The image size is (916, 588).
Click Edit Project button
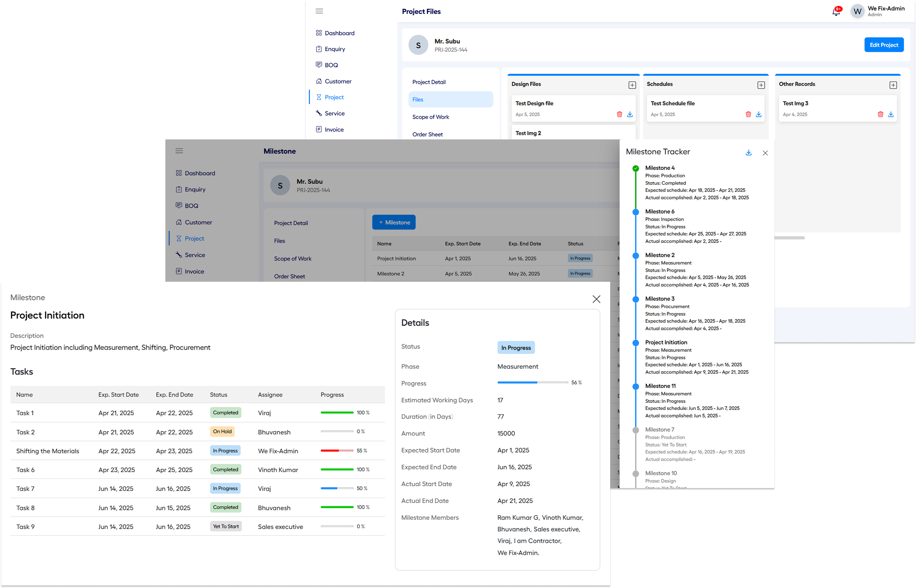pyautogui.click(x=883, y=45)
